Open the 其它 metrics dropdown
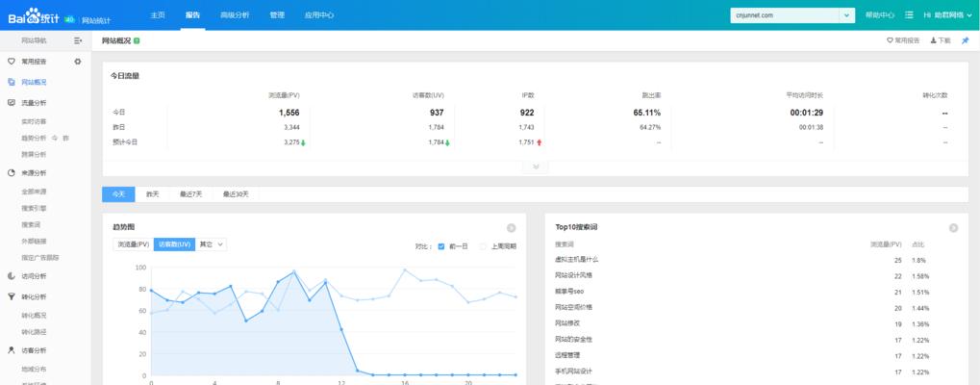 (x=213, y=245)
